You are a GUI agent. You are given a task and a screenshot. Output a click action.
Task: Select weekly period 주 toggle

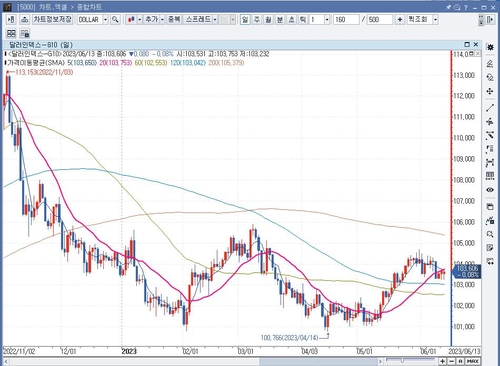point(257,20)
